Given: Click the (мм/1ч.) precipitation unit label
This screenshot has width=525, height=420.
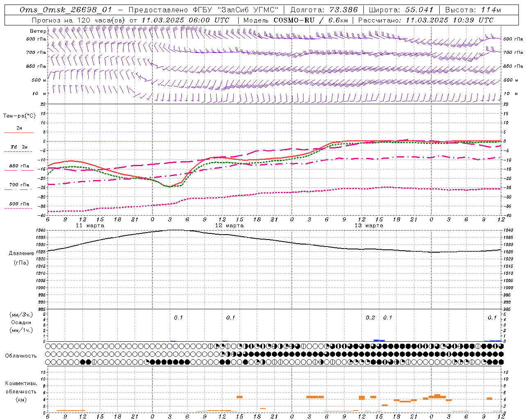Looking at the screenshot, I should (x=21, y=330).
